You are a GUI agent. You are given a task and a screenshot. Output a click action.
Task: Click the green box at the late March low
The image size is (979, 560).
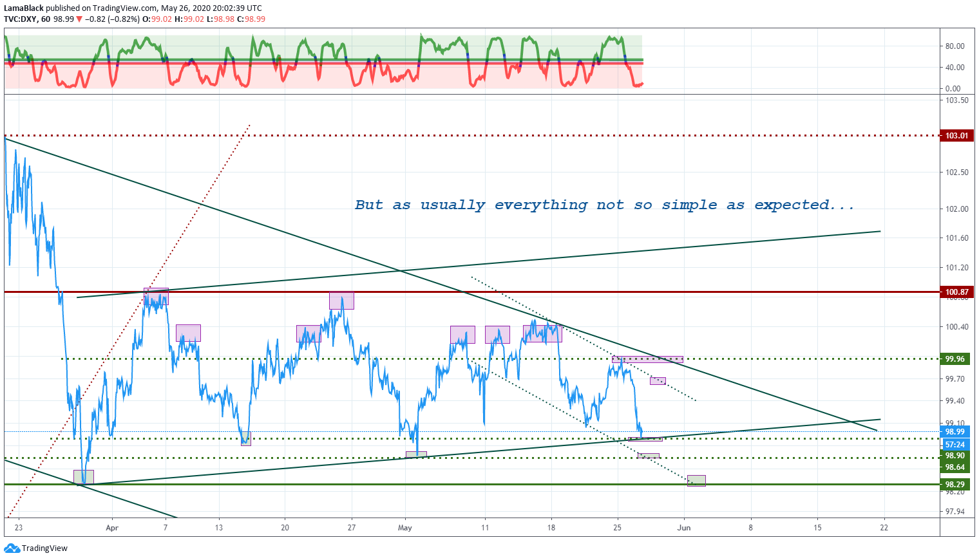(84, 477)
